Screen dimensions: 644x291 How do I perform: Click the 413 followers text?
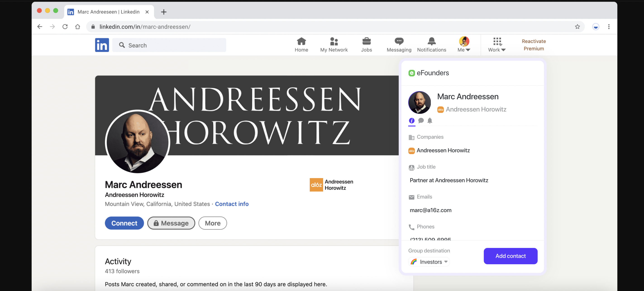tap(122, 271)
